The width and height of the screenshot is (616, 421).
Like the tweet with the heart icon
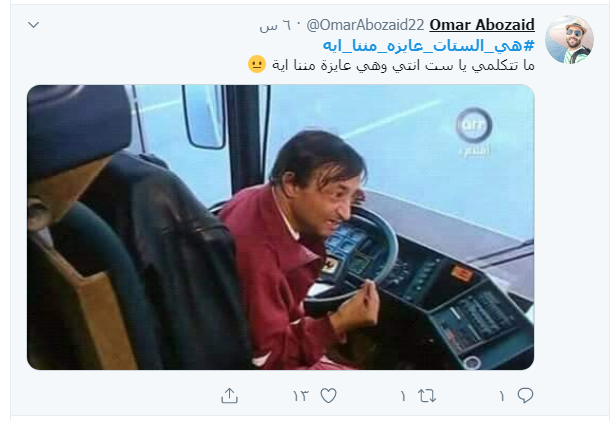tap(328, 395)
